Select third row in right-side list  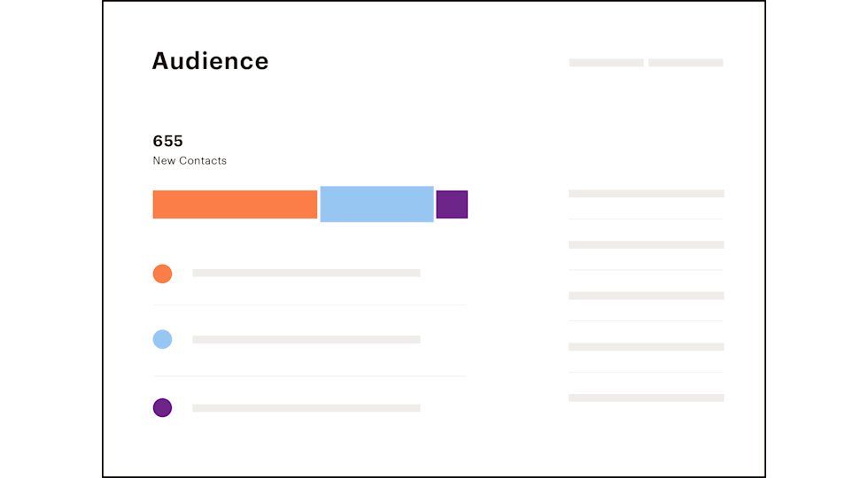646,296
